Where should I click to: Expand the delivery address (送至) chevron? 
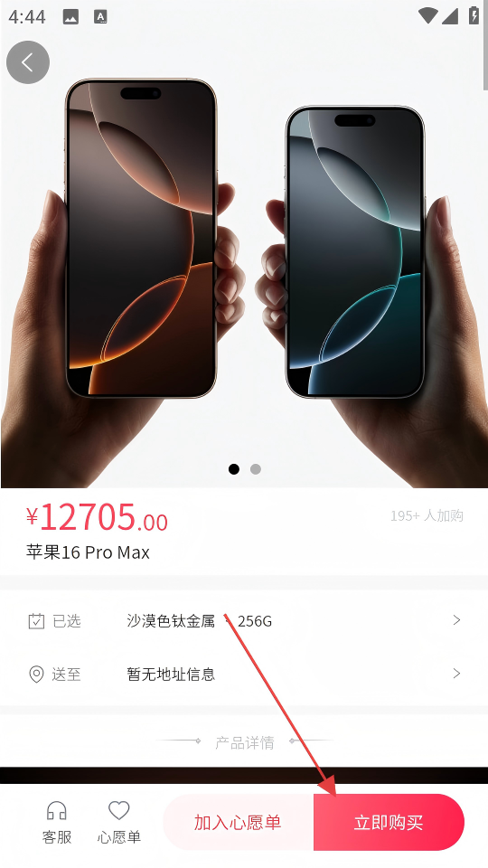point(456,673)
